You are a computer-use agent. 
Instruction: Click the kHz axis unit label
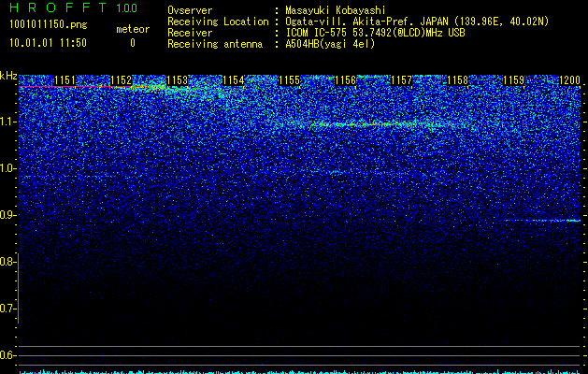(x=8, y=76)
